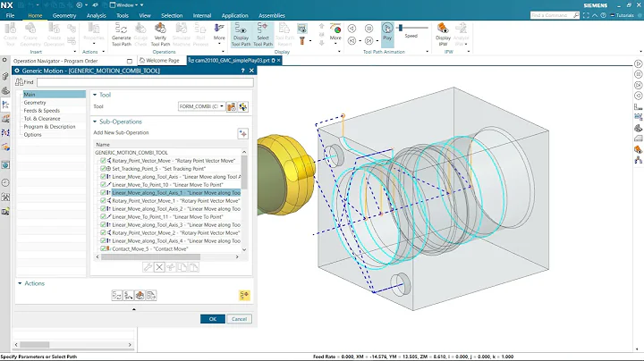This screenshot has width=644, height=361.
Task: Expand Insert group options arrow
Action: pyautogui.click(x=75, y=52)
